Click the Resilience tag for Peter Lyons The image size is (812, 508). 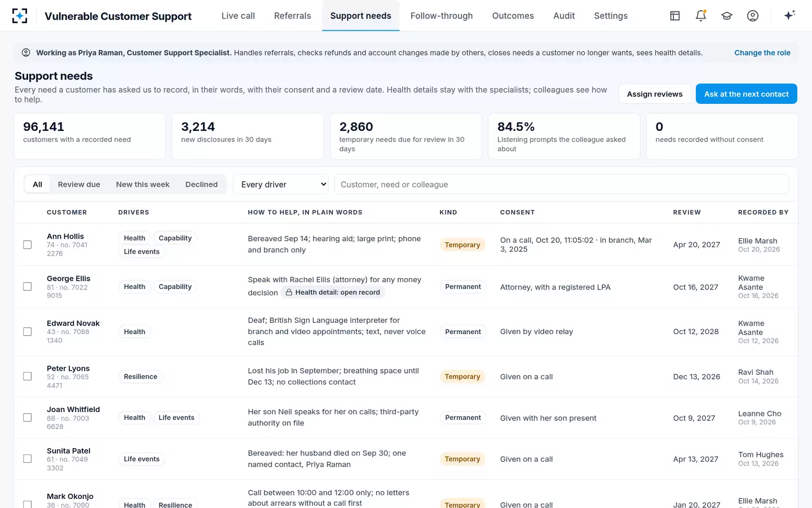(x=140, y=376)
